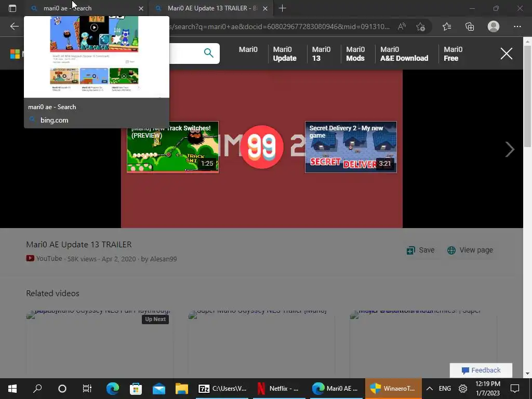
Task: Switch to the 'Mari0 AE Update 13 TRAILER' tab
Action: tap(210, 8)
